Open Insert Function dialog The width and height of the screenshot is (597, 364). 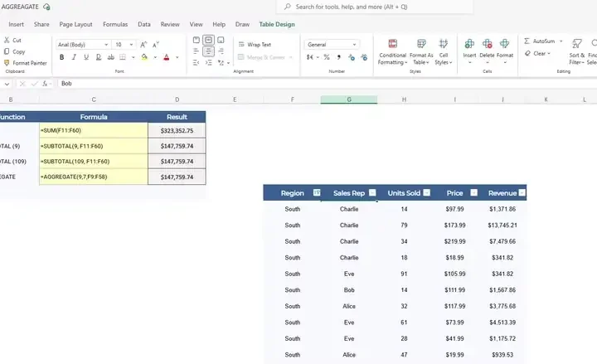click(x=45, y=84)
